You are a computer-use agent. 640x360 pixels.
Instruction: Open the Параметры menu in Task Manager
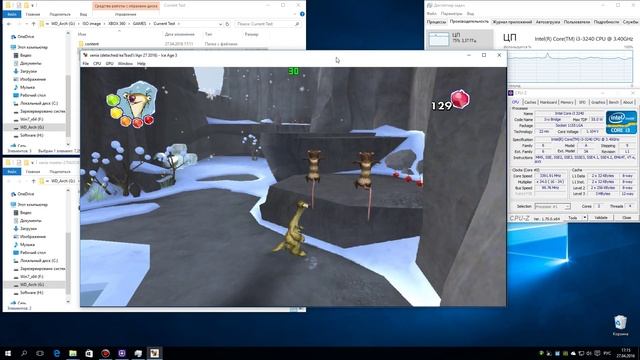click(x=451, y=14)
